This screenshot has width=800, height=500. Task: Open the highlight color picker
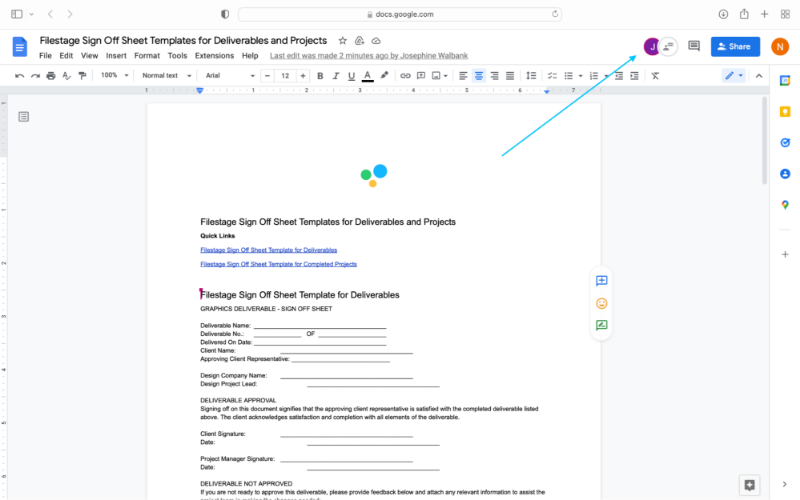(384, 76)
